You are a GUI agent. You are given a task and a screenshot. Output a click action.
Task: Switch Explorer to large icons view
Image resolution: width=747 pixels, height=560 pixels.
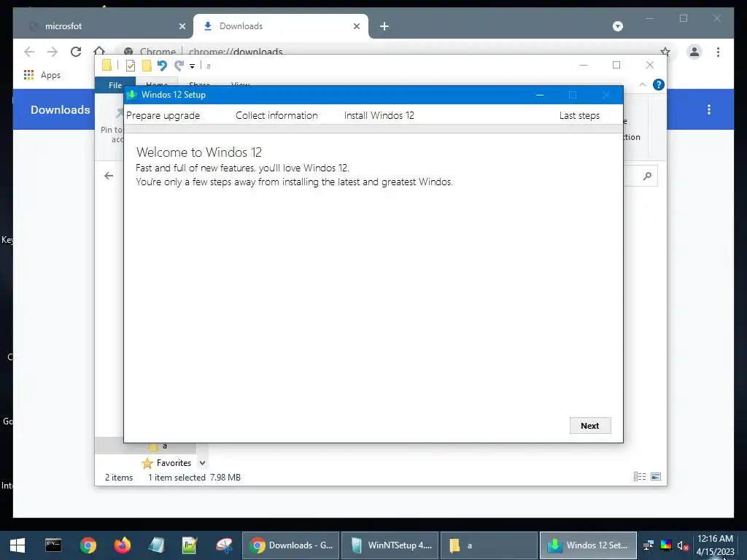click(656, 477)
